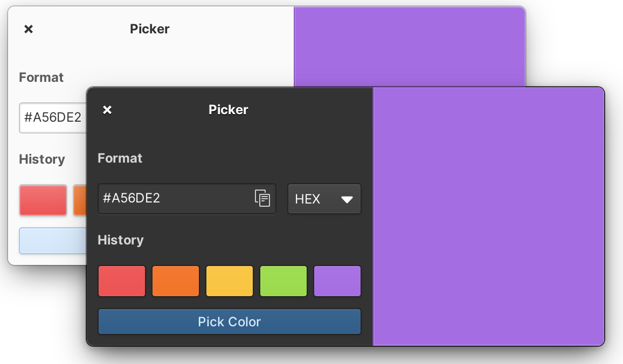623x364 pixels.
Task: Select the red swatch from History
Action: point(121,281)
